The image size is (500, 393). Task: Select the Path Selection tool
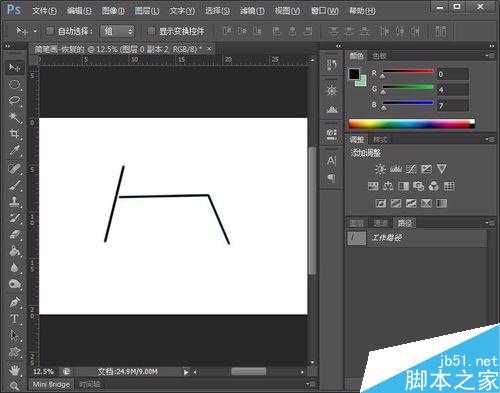coord(14,336)
